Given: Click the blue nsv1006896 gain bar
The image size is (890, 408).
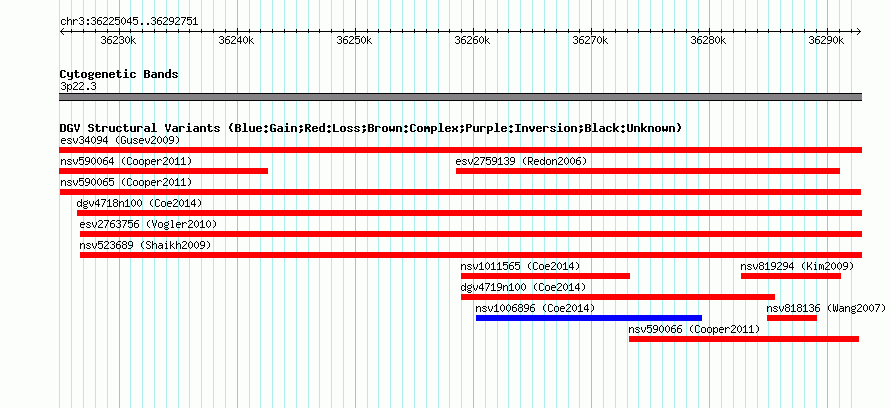Looking at the screenshot, I should click(x=589, y=318).
